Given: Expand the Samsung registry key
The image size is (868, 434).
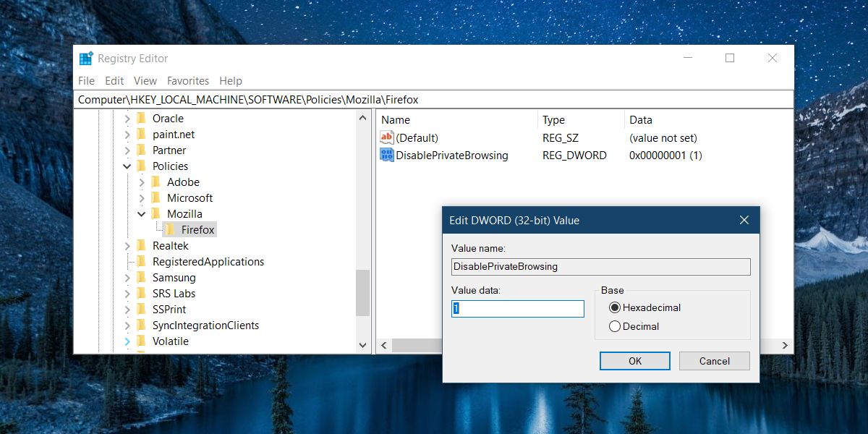Looking at the screenshot, I should (x=127, y=278).
